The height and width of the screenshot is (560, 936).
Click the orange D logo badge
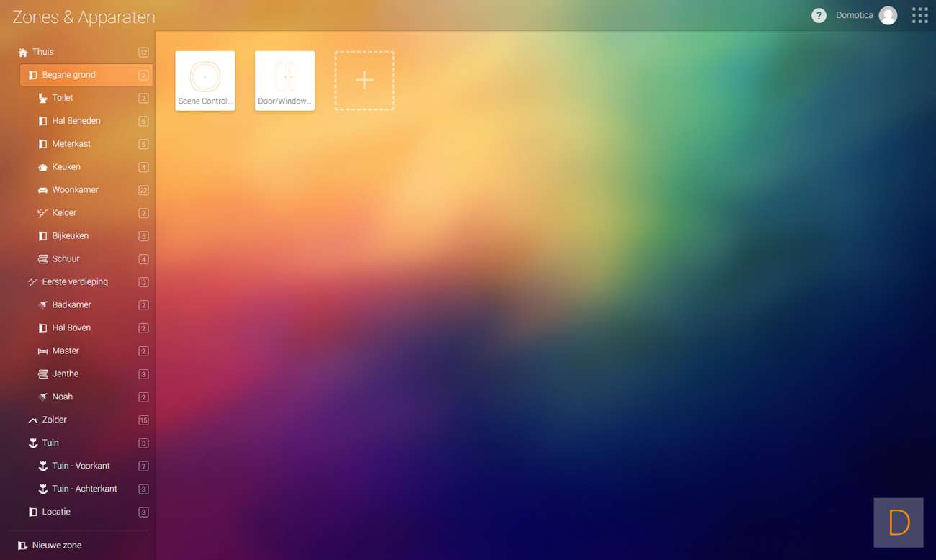pos(899,523)
